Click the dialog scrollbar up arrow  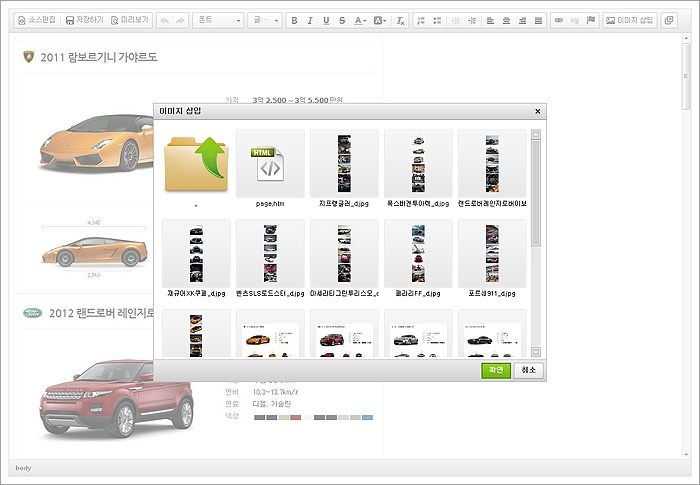pyautogui.click(x=536, y=134)
